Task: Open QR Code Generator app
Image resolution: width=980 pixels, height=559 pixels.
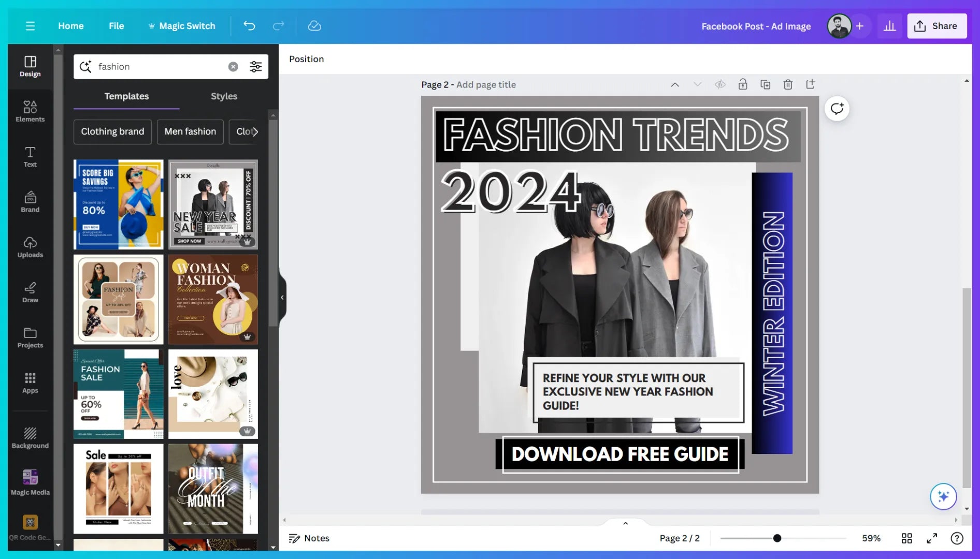Action: tap(30, 527)
